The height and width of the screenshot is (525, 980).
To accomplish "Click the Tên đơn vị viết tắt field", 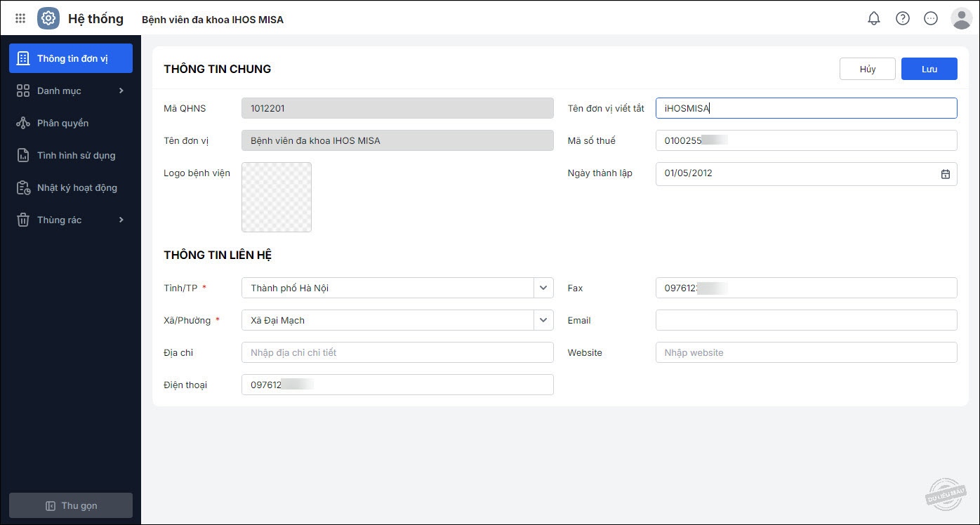I will [x=807, y=108].
